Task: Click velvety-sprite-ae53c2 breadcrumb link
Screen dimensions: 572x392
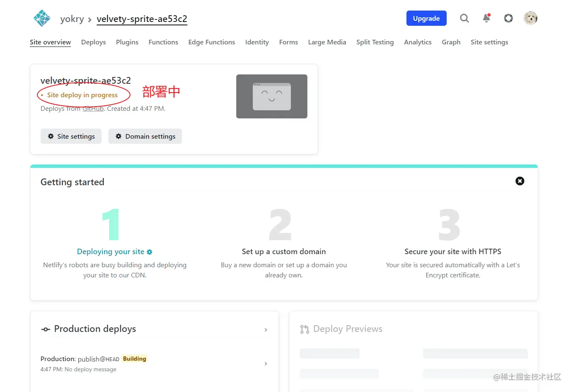Action: click(142, 19)
